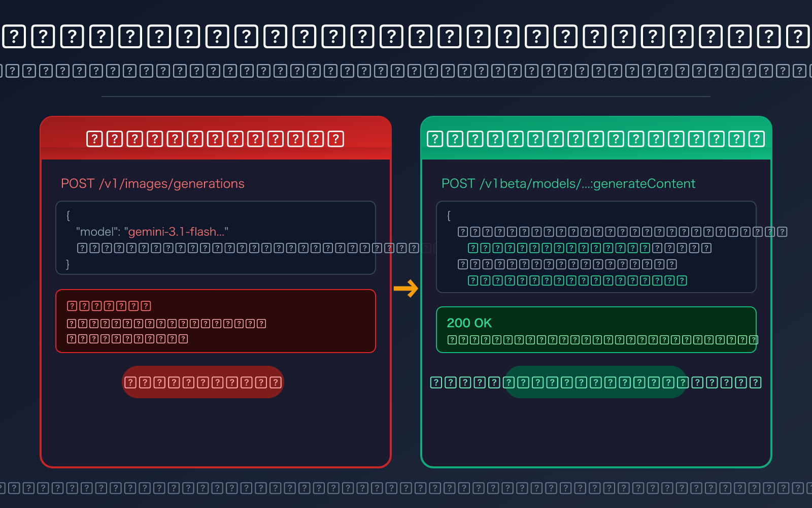Click the red rounded pill button
The image size is (812, 508).
point(202,382)
